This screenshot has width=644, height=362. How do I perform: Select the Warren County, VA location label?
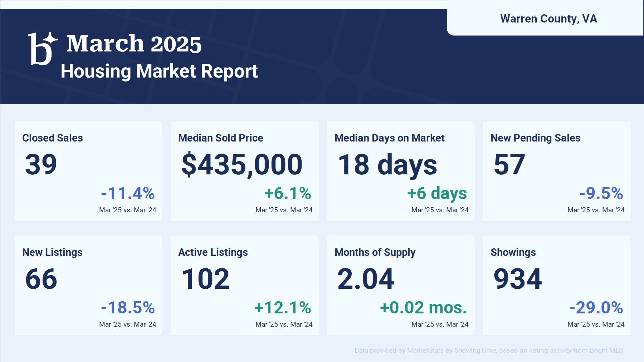[548, 19]
